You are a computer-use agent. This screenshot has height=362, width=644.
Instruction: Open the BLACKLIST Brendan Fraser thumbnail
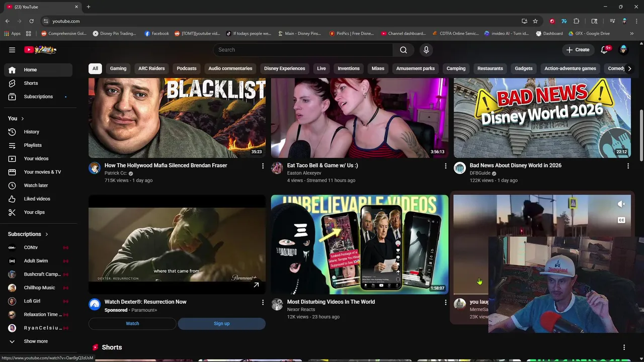pyautogui.click(x=177, y=118)
